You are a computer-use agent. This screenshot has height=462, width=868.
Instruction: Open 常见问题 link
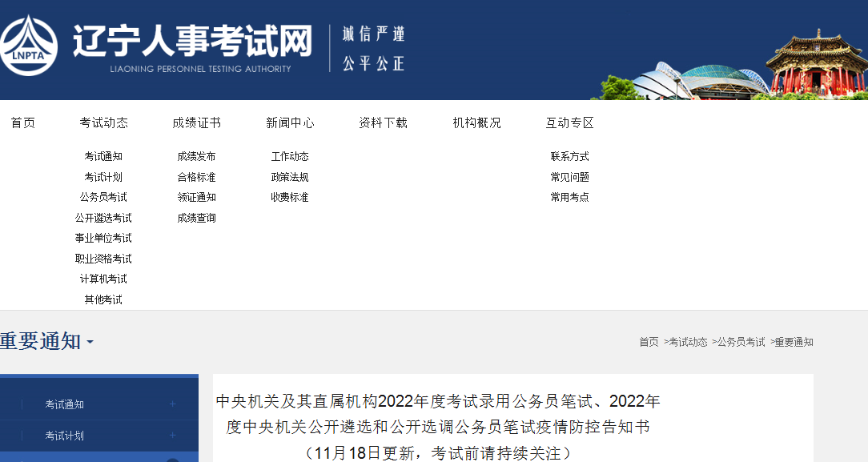tap(569, 177)
